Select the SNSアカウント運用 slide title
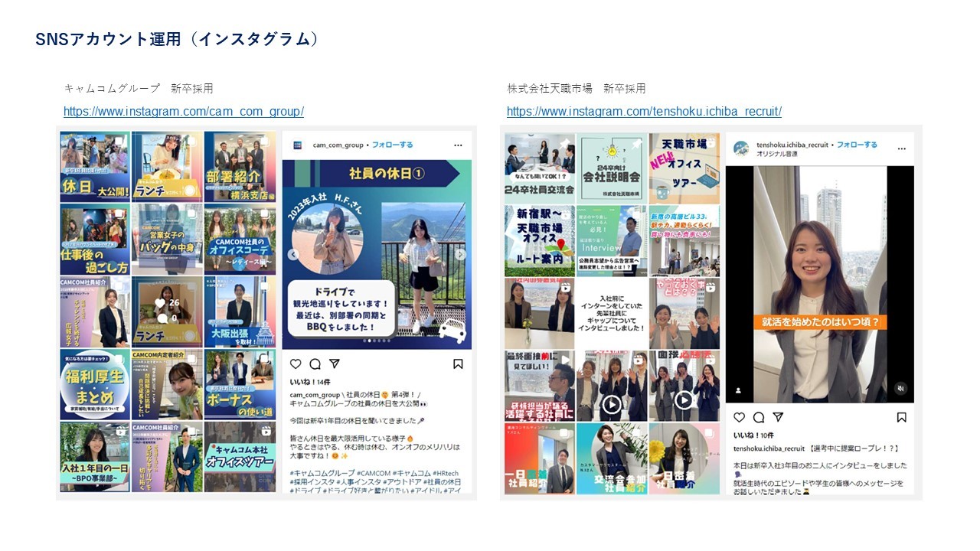This screenshot has height=551, width=980. (178, 39)
